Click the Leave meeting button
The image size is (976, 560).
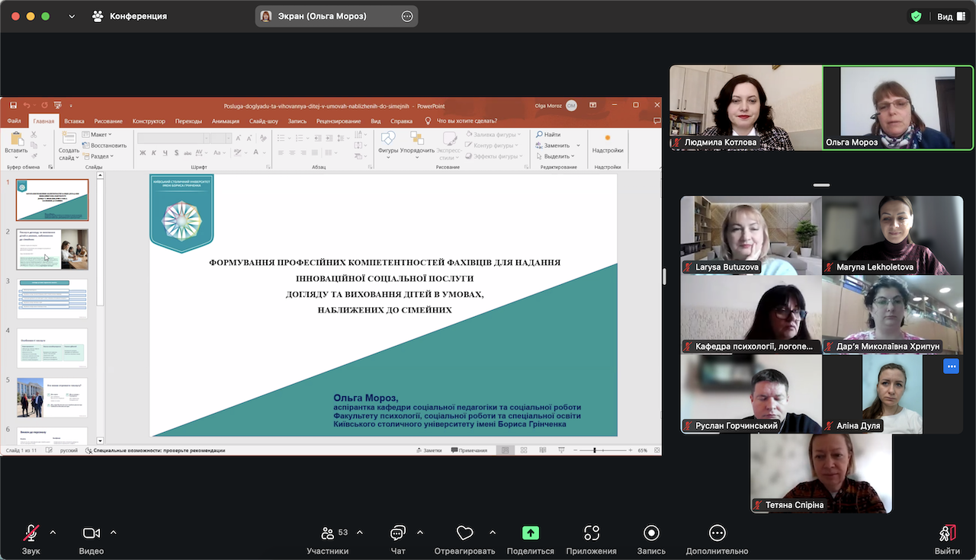pos(947,533)
